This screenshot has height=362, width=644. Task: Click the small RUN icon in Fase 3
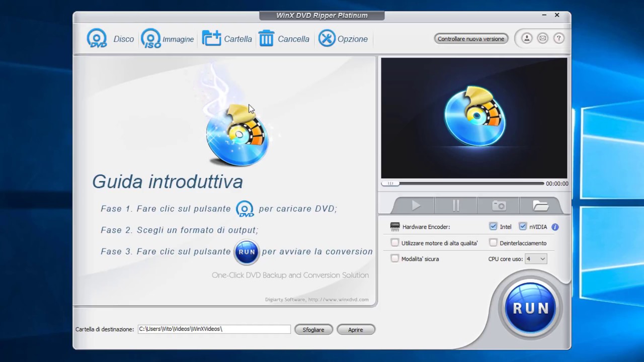(x=247, y=252)
